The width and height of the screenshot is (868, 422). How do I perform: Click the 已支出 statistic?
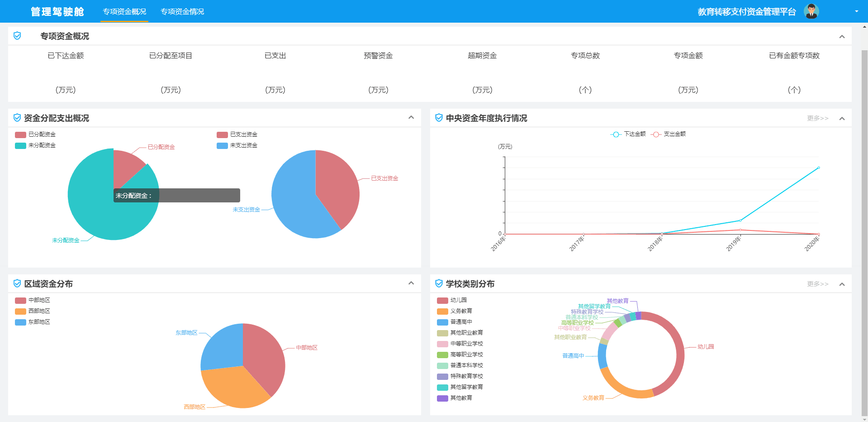275,72
